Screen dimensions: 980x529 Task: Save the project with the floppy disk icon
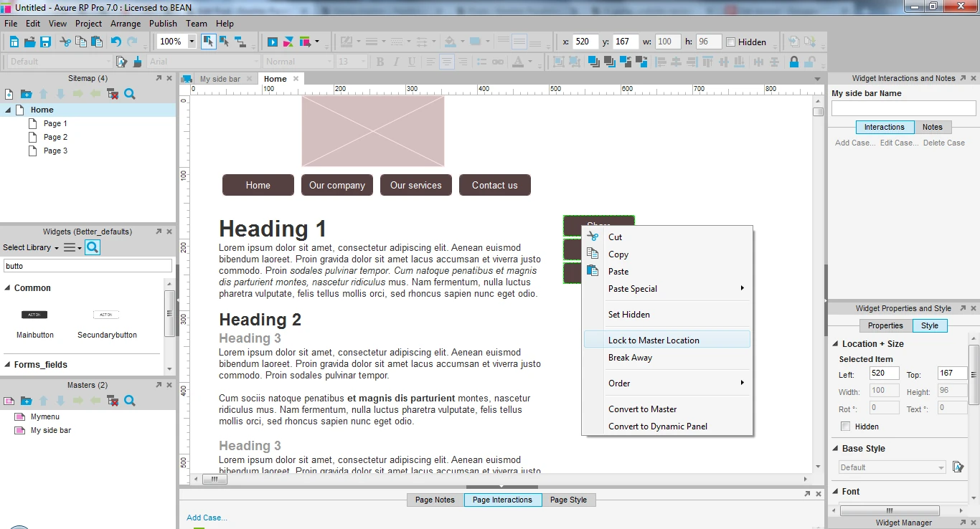[45, 42]
